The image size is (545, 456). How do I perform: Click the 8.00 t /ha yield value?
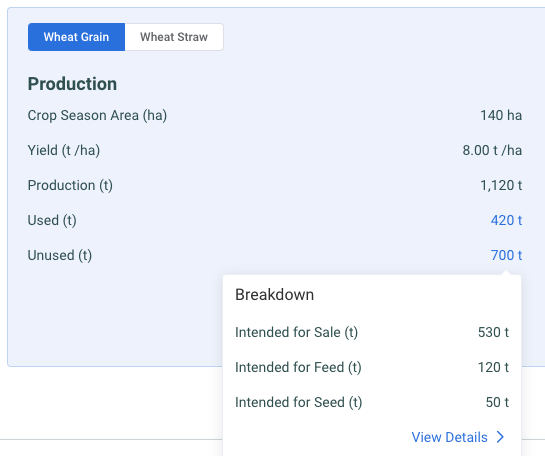pyautogui.click(x=492, y=150)
